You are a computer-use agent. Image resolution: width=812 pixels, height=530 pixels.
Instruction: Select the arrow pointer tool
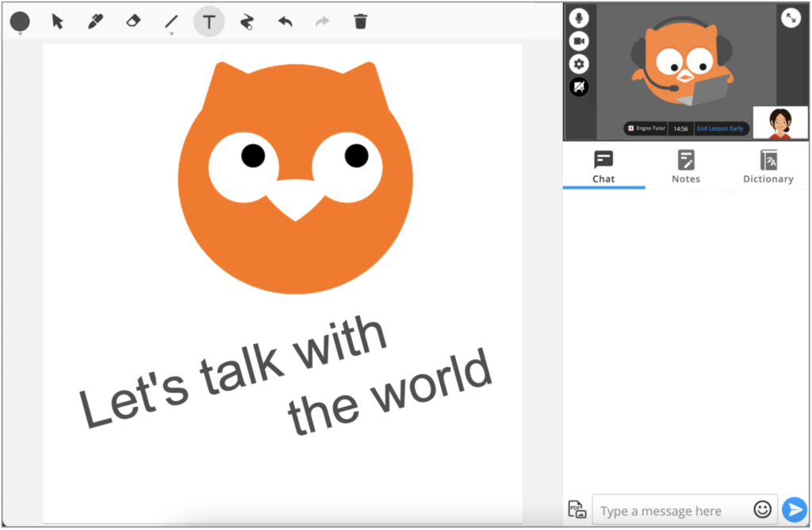pyautogui.click(x=57, y=21)
